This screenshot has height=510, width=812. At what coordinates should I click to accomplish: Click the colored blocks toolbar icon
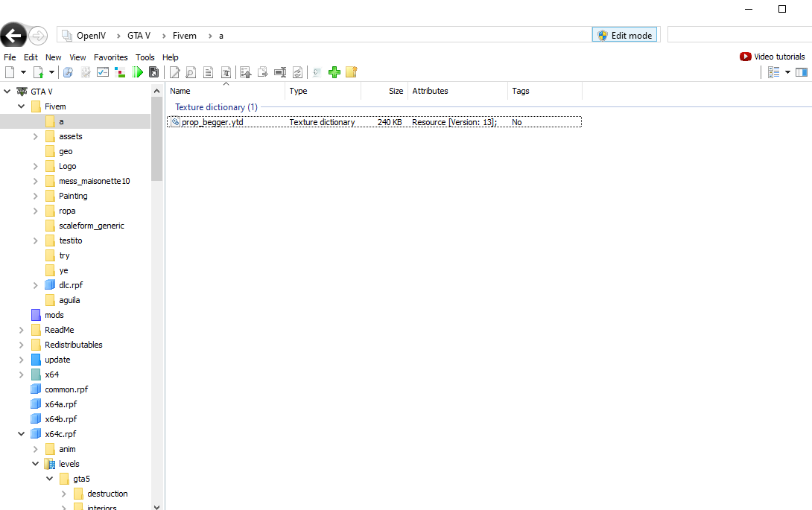pos(120,72)
